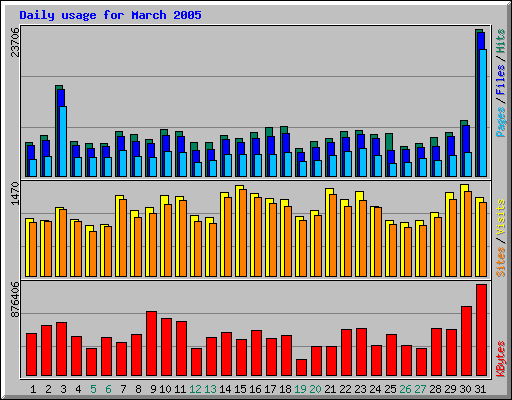Click day 15 on the x-axis
The width and height of the screenshot is (512, 400).
pos(240,389)
